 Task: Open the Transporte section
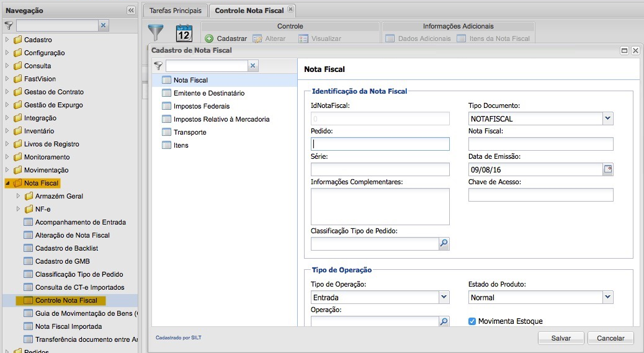point(224,132)
